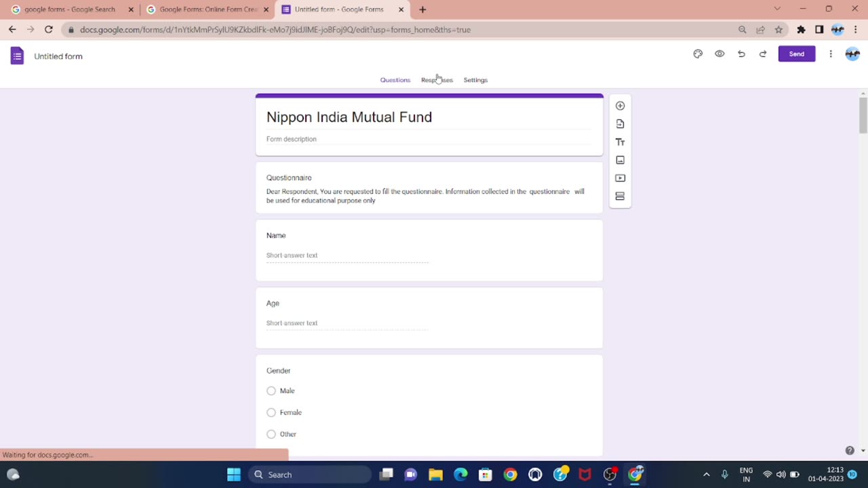Click the Gender question label

coord(278,371)
